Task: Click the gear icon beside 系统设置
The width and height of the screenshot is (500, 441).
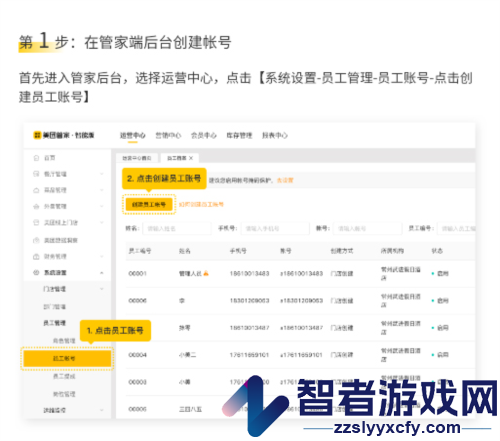Action: 36,272
